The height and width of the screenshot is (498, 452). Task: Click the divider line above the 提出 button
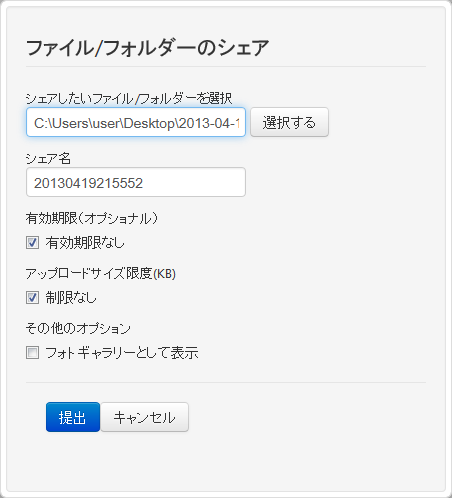tap(226, 382)
